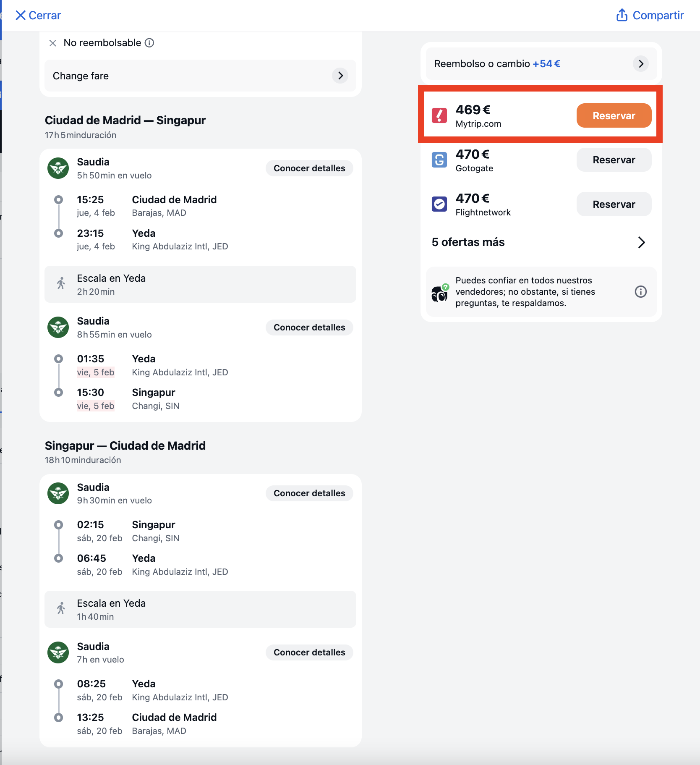
Task: Expand the Change fare option
Action: [200, 76]
